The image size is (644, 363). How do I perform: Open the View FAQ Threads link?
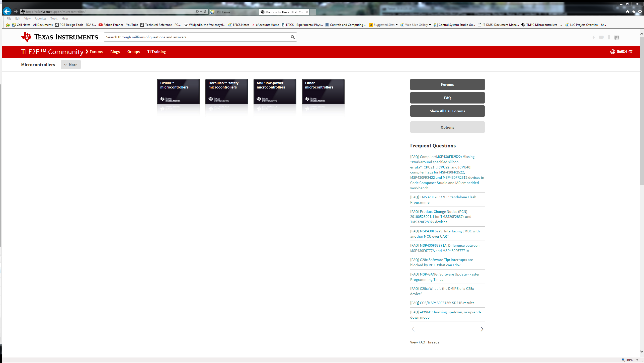pyautogui.click(x=425, y=342)
